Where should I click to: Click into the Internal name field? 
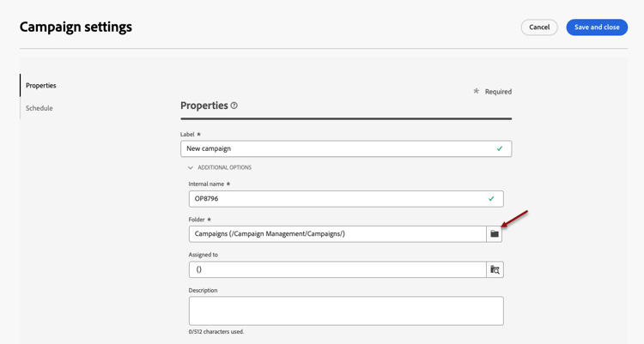point(335,198)
